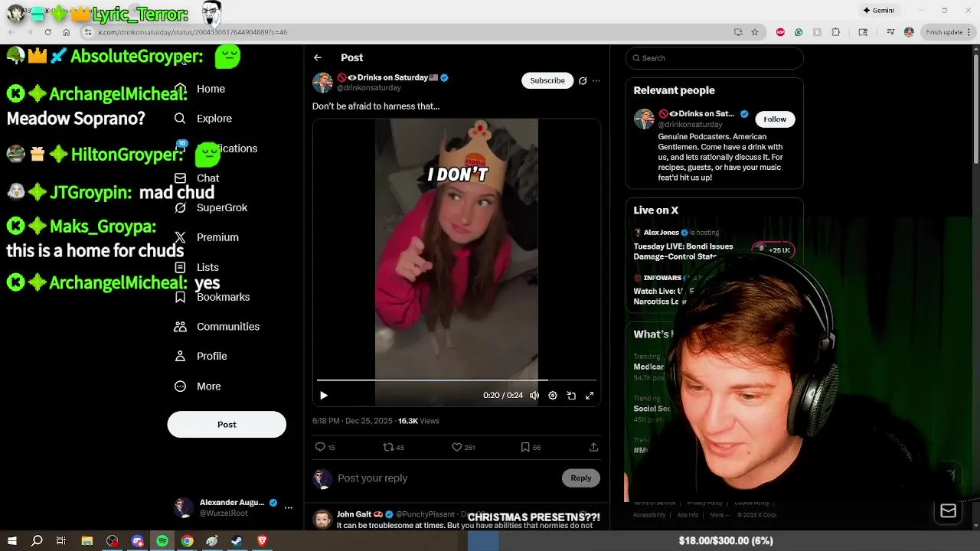Enter fullscreen video mode
Viewport: 980px width, 551px height.
click(590, 396)
